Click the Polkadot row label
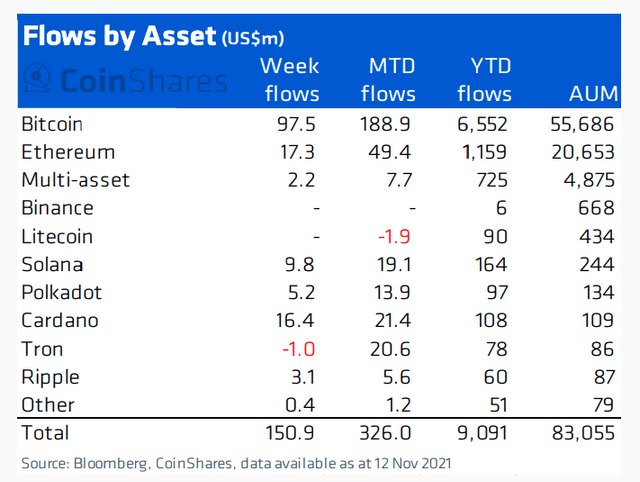Image resolution: width=640 pixels, height=482 pixels. click(61, 293)
